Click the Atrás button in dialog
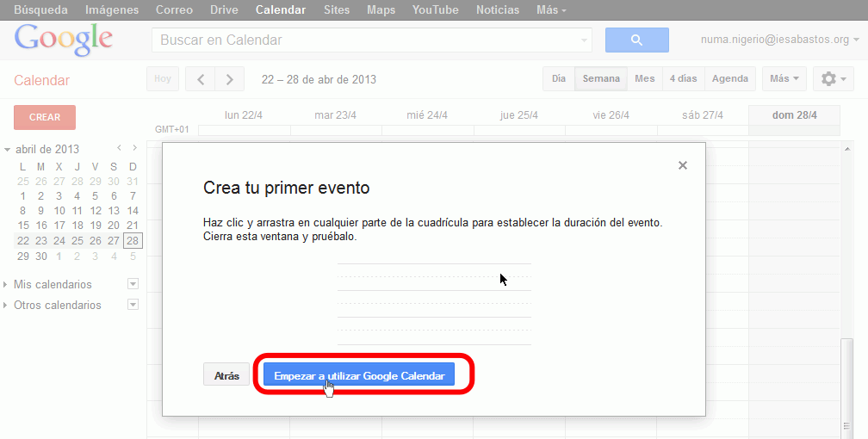This screenshot has width=868, height=439. click(226, 375)
